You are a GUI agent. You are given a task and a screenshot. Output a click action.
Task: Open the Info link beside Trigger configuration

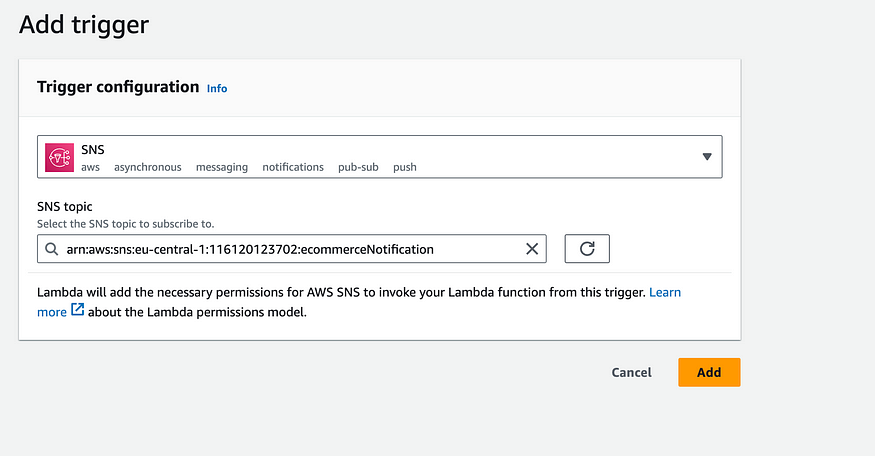click(x=217, y=88)
